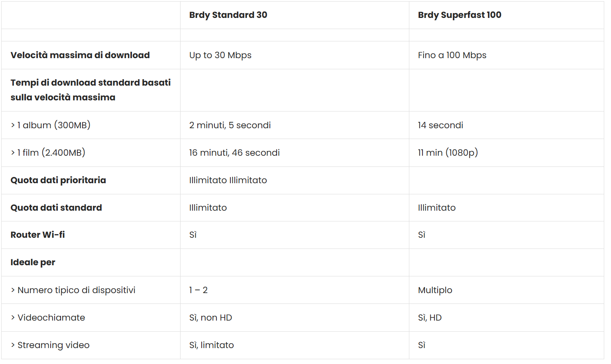
Task: Select the Brdy Superfast 100 column header
Action: coord(459,15)
